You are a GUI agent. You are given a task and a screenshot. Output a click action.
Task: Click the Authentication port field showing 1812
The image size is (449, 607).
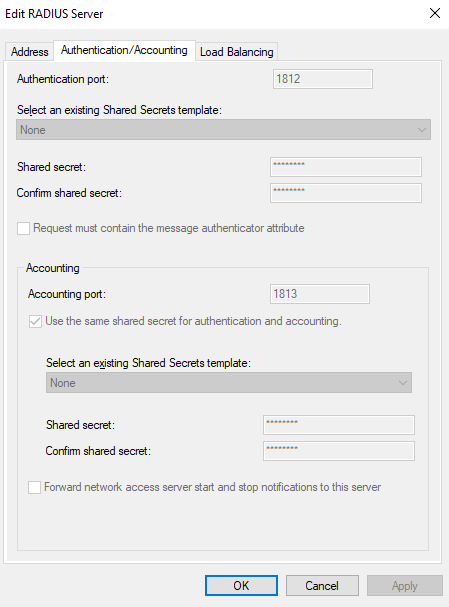pos(323,79)
